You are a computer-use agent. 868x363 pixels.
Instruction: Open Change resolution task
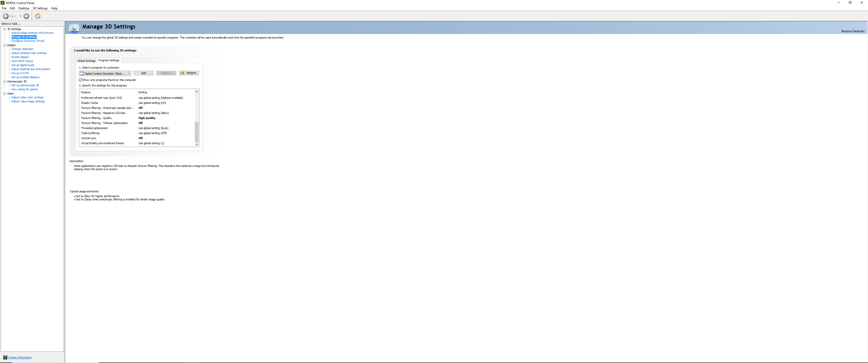click(x=22, y=49)
